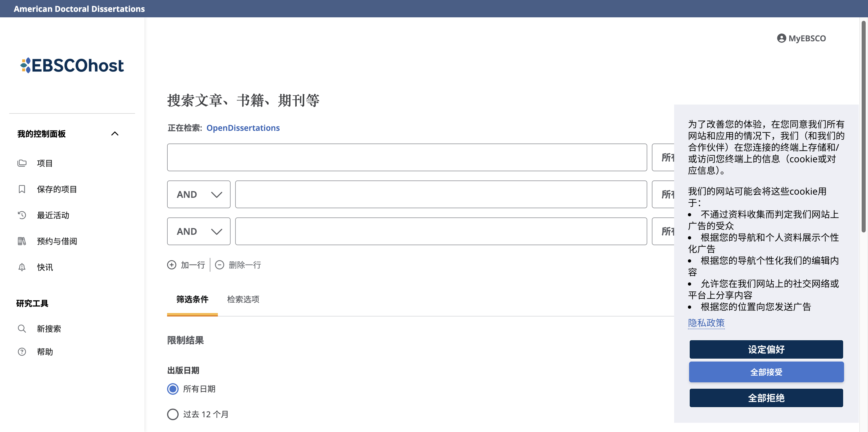Click the magnifier icon beside 新搜索
The image size is (868, 432).
pyautogui.click(x=22, y=328)
